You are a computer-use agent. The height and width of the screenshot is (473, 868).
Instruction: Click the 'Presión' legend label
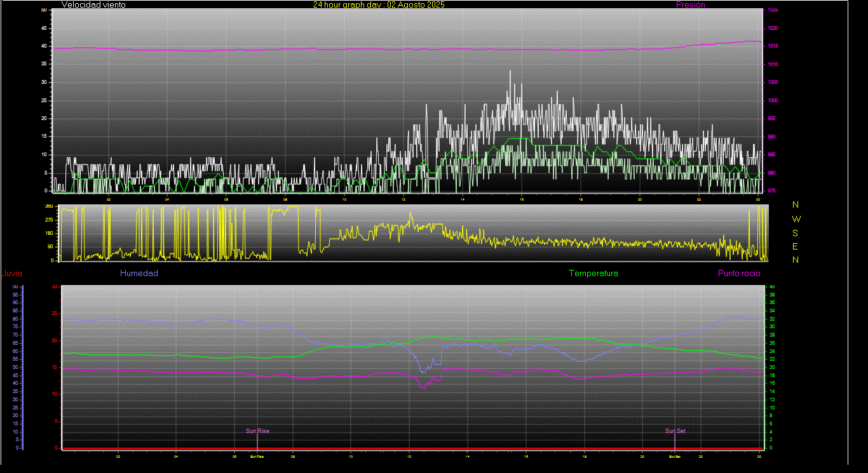(691, 4)
